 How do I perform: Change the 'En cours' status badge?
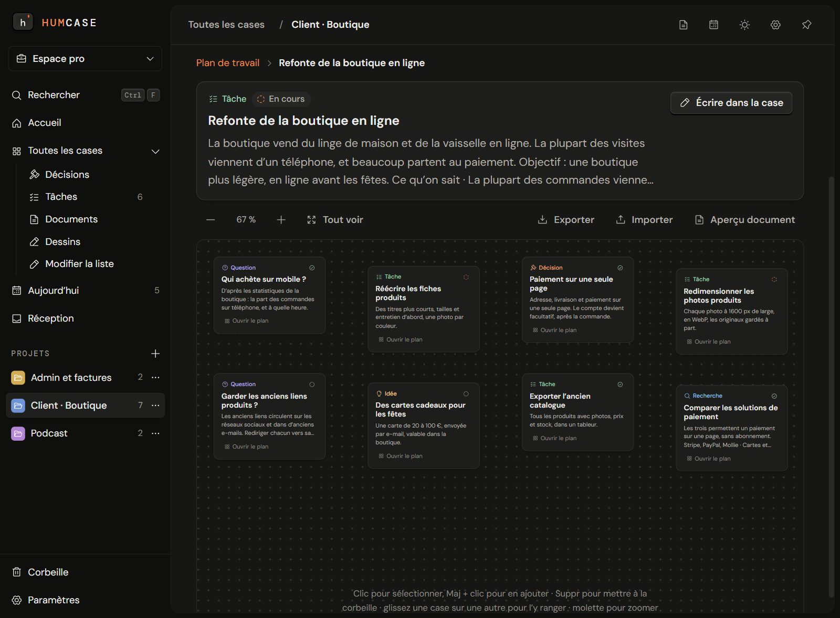click(x=281, y=99)
